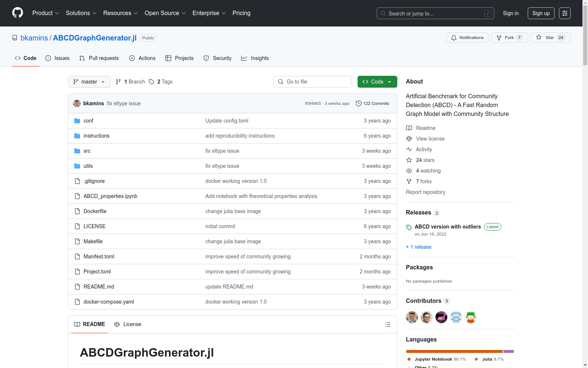This screenshot has width=588, height=368.
Task: Focus the Search or jump to field
Action: click(x=435, y=13)
